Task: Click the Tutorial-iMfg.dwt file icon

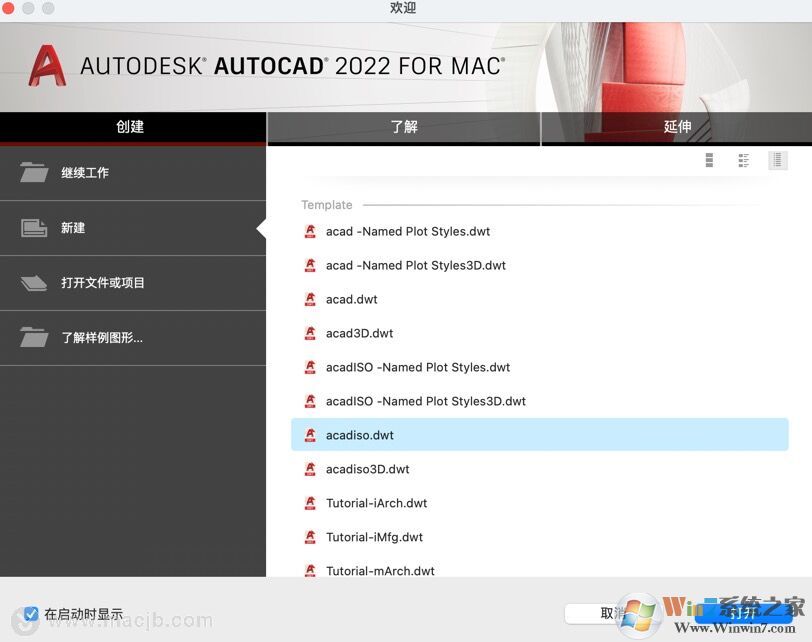Action: [310, 537]
